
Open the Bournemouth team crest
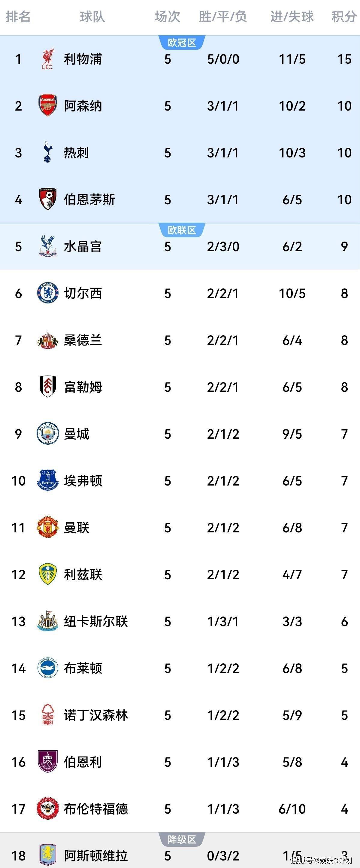[47, 199]
